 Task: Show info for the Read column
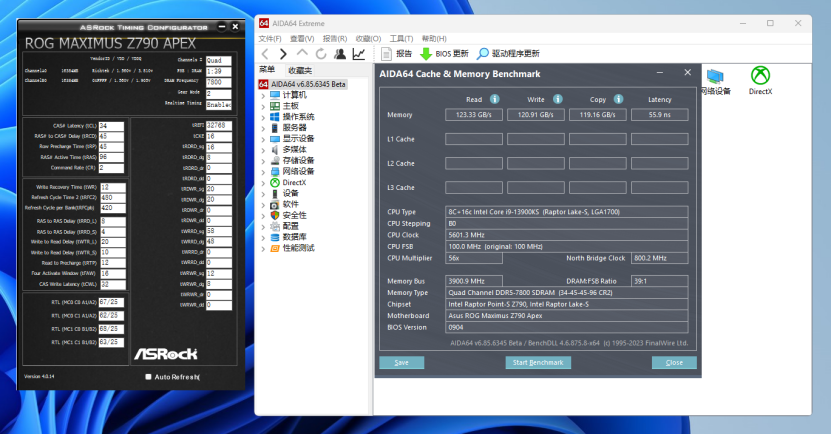(x=494, y=99)
